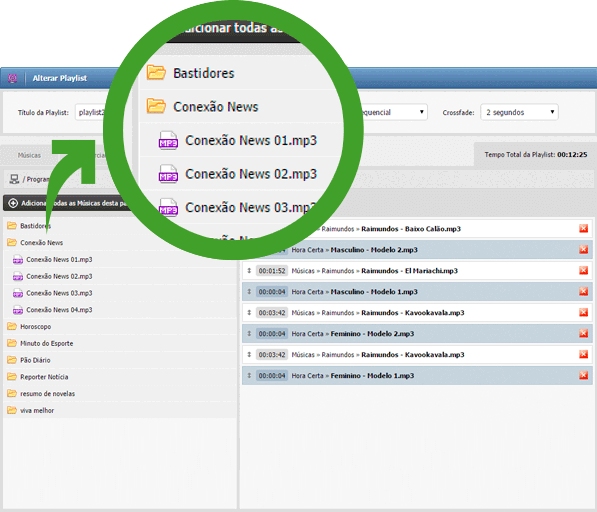The height and width of the screenshot is (512, 597).
Task: Click reorder arrows on Masculino - Modelo 1.mp3
Action: point(249,292)
